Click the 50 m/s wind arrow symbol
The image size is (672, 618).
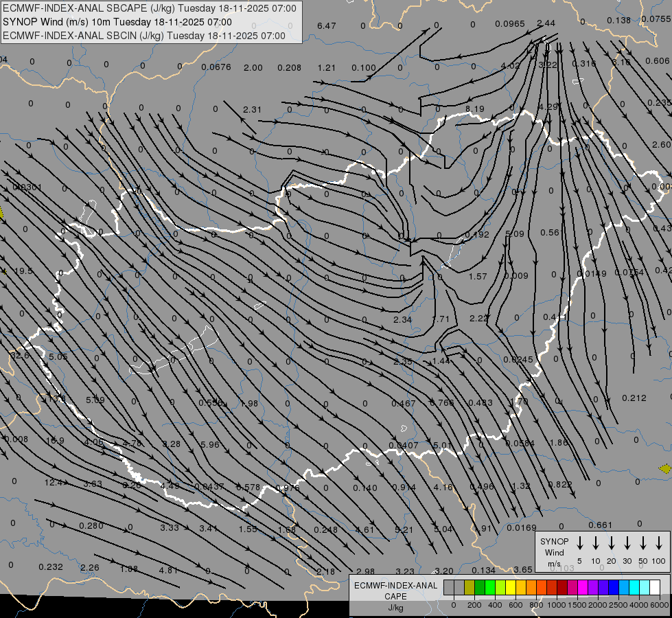coord(643,543)
